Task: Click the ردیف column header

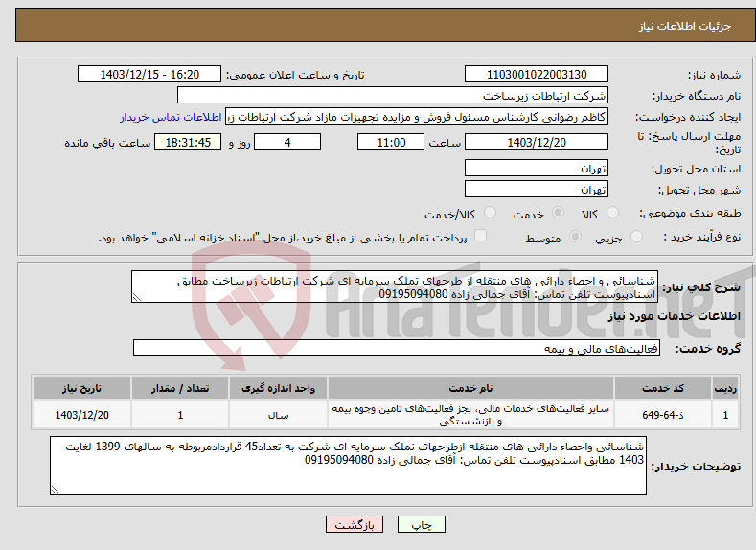Action: [725, 388]
